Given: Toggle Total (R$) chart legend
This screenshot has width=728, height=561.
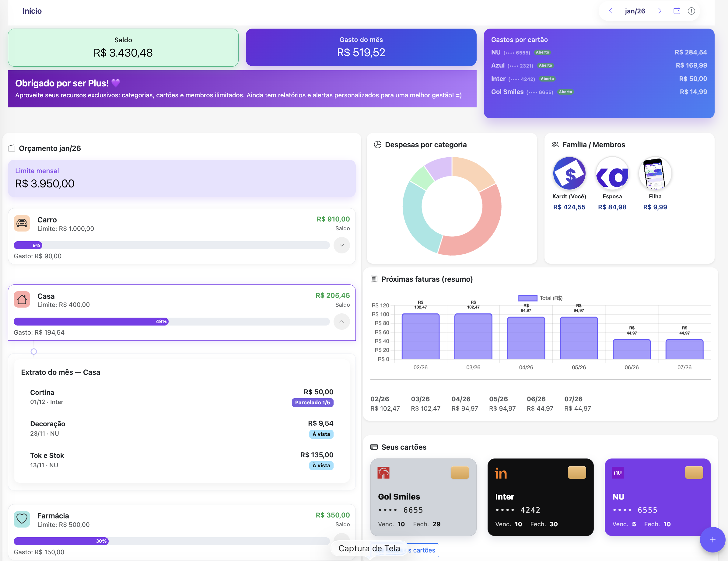Looking at the screenshot, I should 540,298.
